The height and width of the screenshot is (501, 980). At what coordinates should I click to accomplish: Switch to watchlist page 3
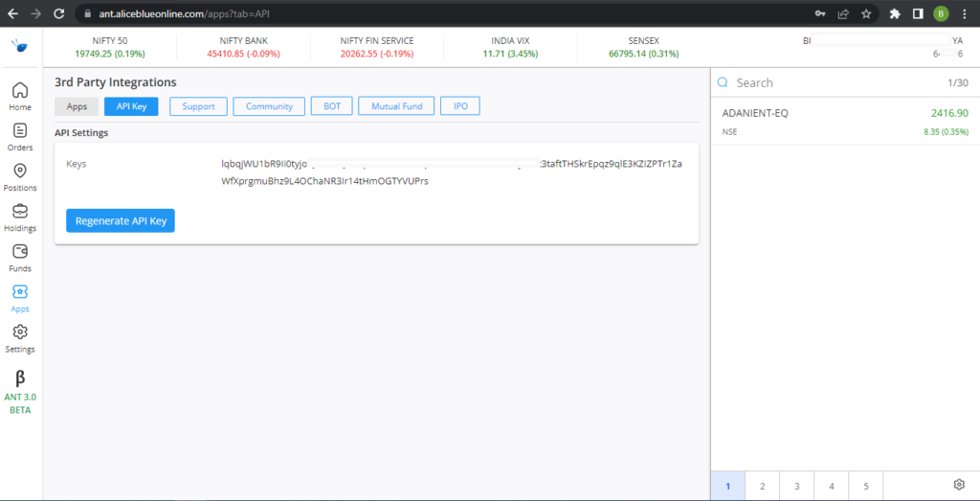pos(797,486)
